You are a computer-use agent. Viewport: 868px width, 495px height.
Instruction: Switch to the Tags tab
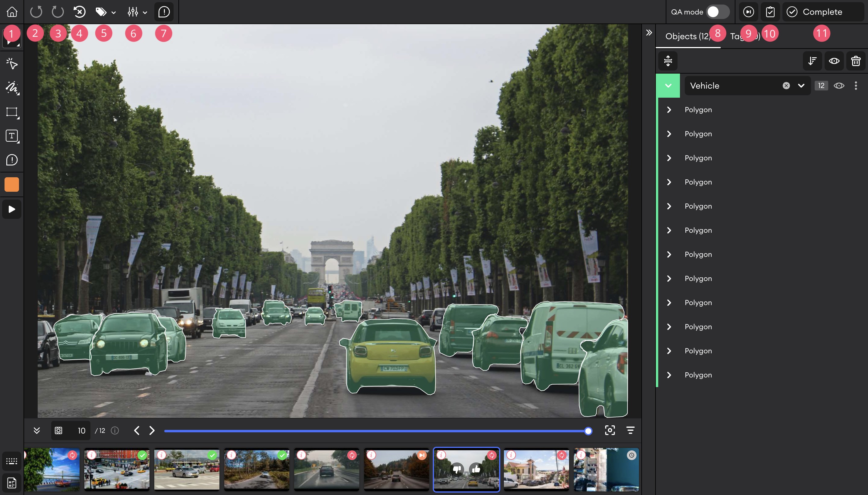(x=745, y=36)
